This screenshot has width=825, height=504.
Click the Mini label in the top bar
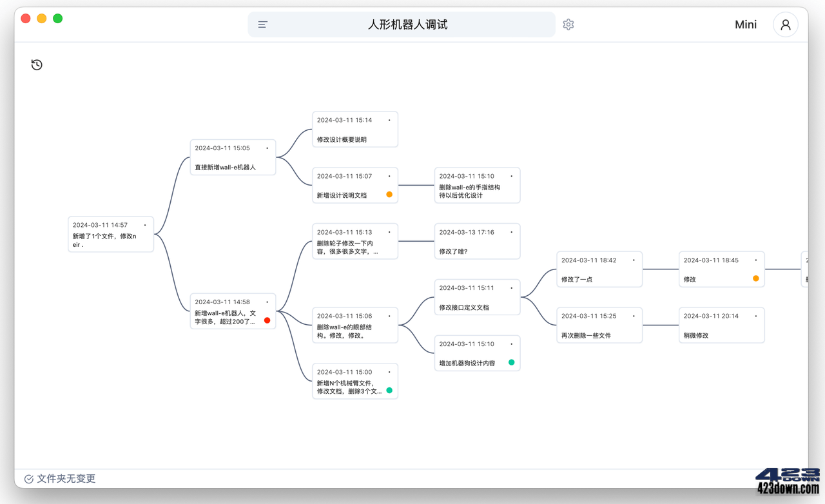pos(745,24)
